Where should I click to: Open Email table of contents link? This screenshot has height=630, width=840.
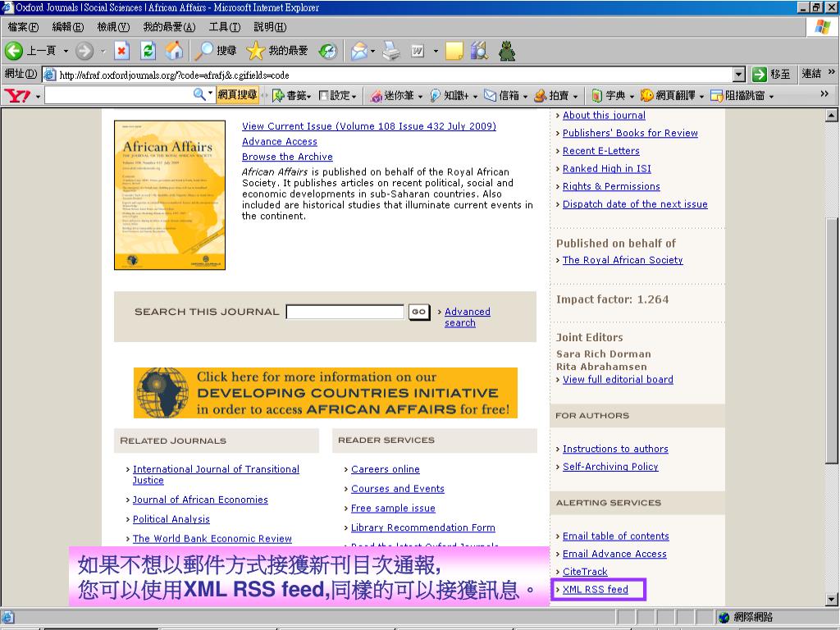point(615,536)
